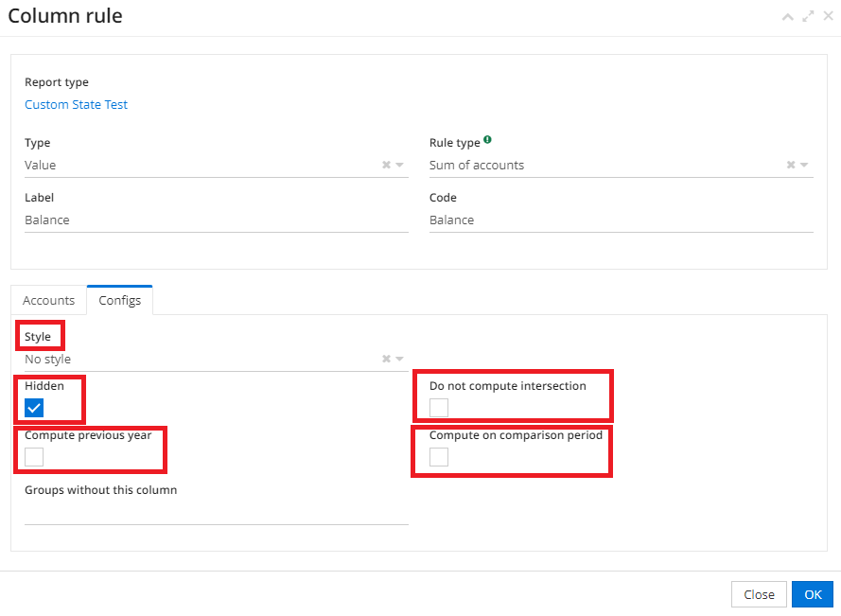841x616 pixels.
Task: Click the Label input containing Balance
Action: (x=217, y=220)
